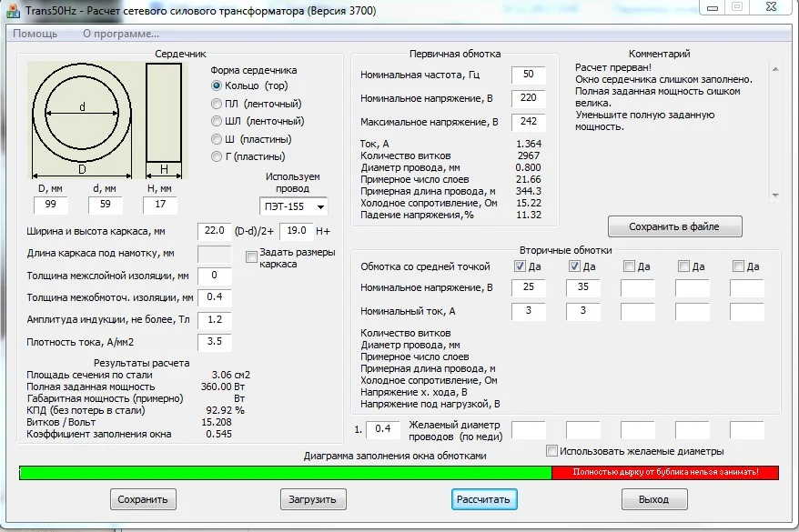Click the D, мм outer diameter field
The image size is (799, 532).
click(50, 205)
